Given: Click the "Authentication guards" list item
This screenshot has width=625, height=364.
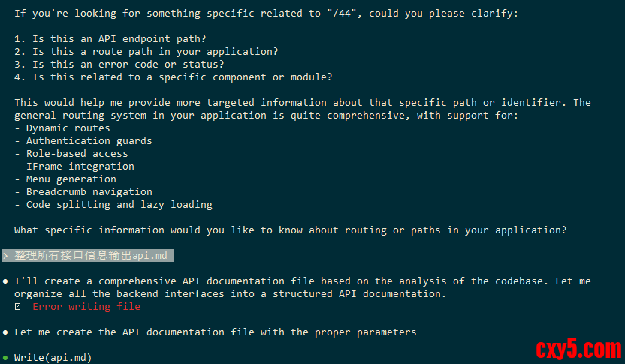Looking at the screenshot, I should click(x=89, y=140).
